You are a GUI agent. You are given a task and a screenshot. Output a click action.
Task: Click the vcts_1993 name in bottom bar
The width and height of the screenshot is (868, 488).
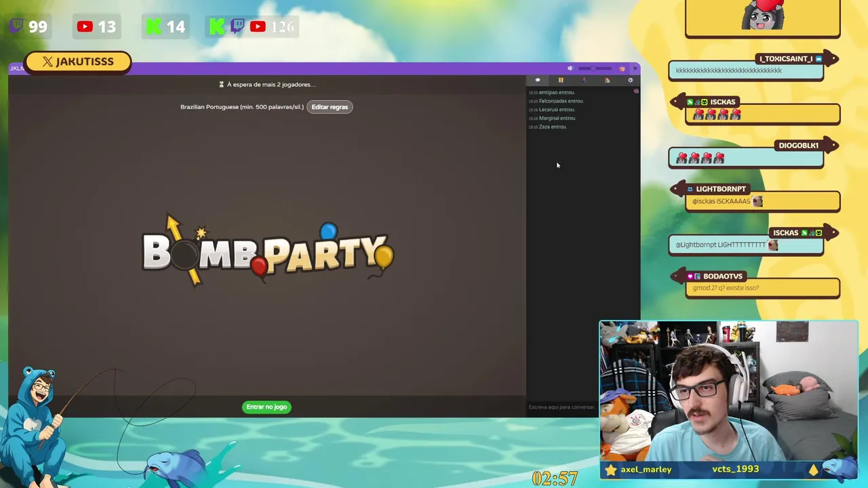tap(736, 469)
